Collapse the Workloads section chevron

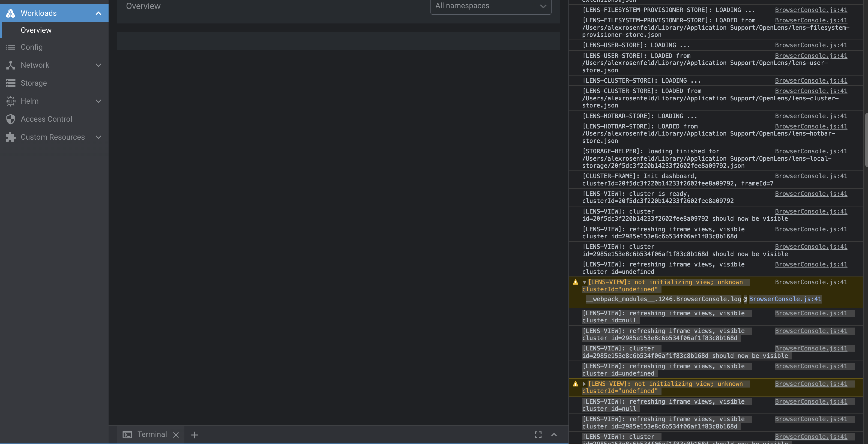click(98, 13)
